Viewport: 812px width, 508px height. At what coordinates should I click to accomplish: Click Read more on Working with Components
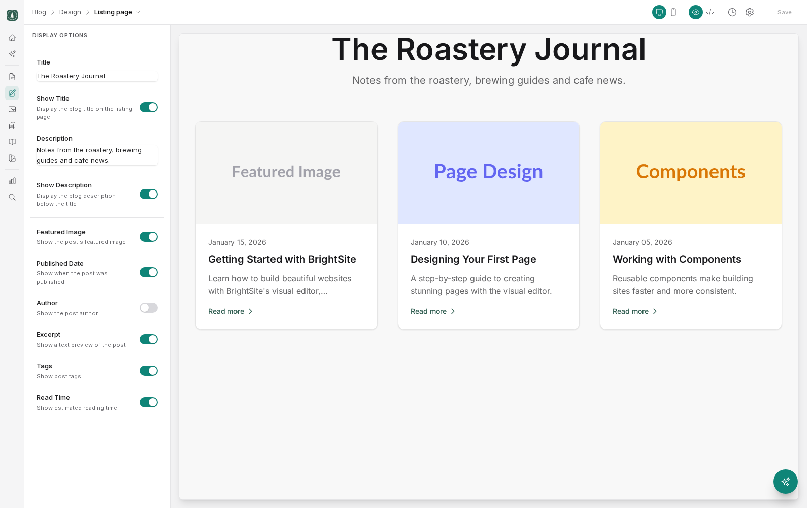pyautogui.click(x=635, y=311)
